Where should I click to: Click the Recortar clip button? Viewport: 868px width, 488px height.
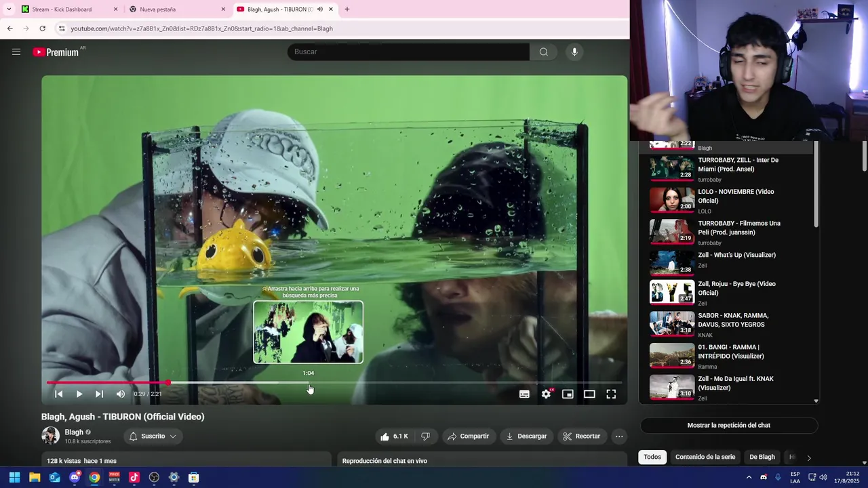(x=582, y=436)
